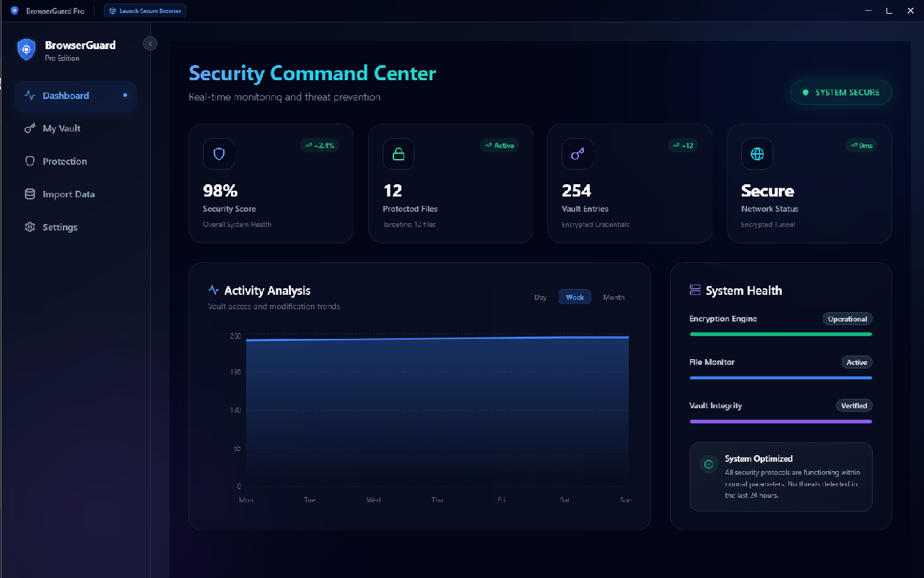Click the key icon on Vault Entries card
Viewport: 924px width, 578px height.
pyautogui.click(x=577, y=154)
